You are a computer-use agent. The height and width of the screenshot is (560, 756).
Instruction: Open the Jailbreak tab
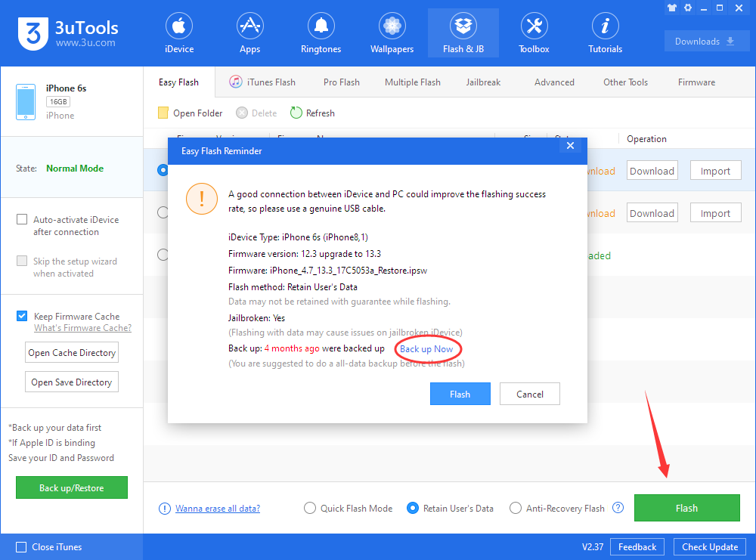[x=483, y=82]
